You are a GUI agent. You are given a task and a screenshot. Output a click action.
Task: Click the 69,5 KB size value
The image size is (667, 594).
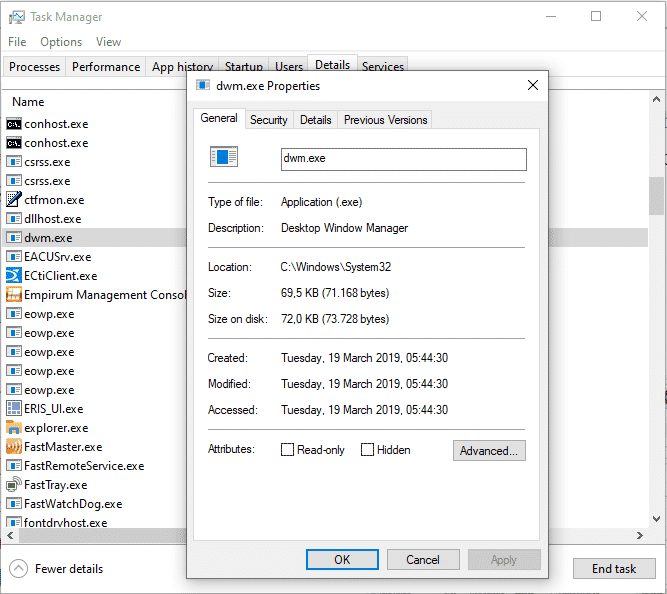point(335,293)
